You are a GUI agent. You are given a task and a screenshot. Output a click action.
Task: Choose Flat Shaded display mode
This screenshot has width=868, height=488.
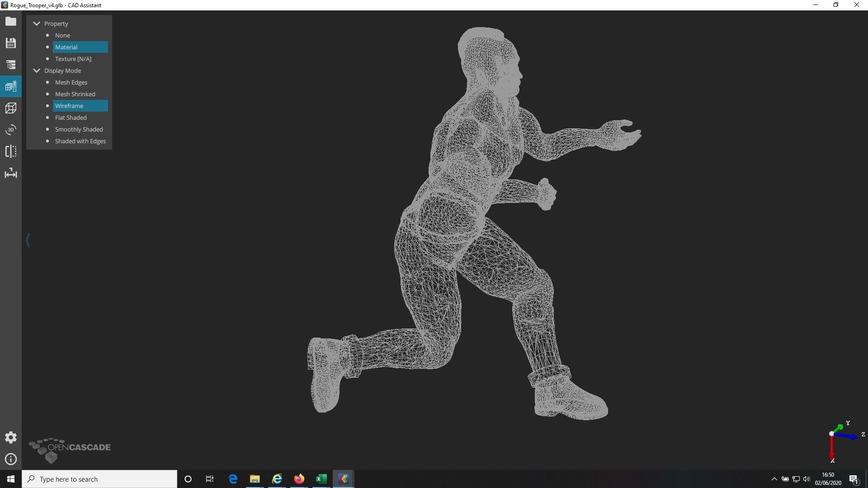(71, 117)
